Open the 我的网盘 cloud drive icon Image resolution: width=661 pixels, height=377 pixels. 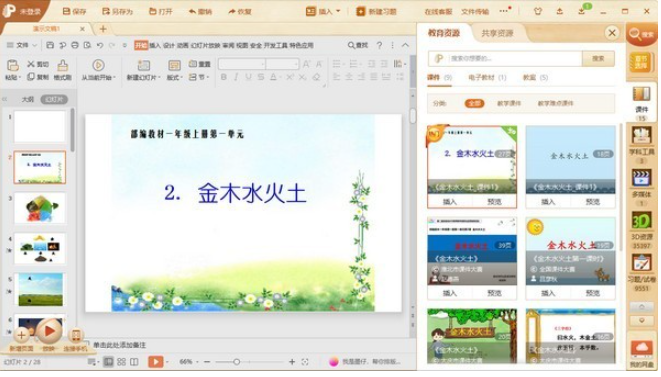tap(641, 349)
